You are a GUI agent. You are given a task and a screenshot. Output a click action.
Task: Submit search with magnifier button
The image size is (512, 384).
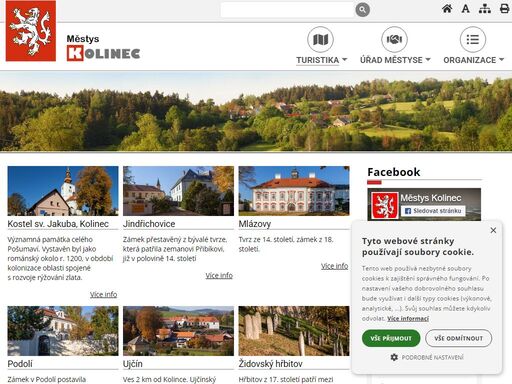click(x=363, y=10)
